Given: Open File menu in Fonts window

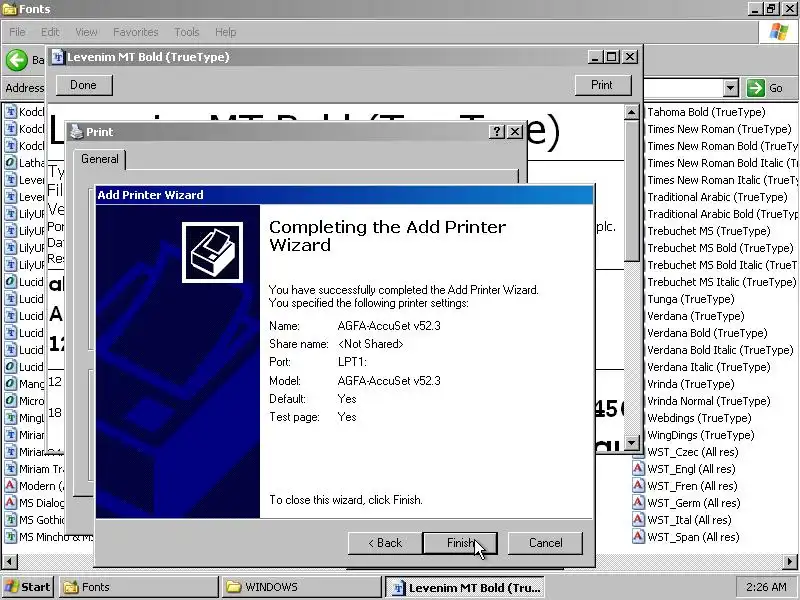Looking at the screenshot, I should pyautogui.click(x=17, y=32).
